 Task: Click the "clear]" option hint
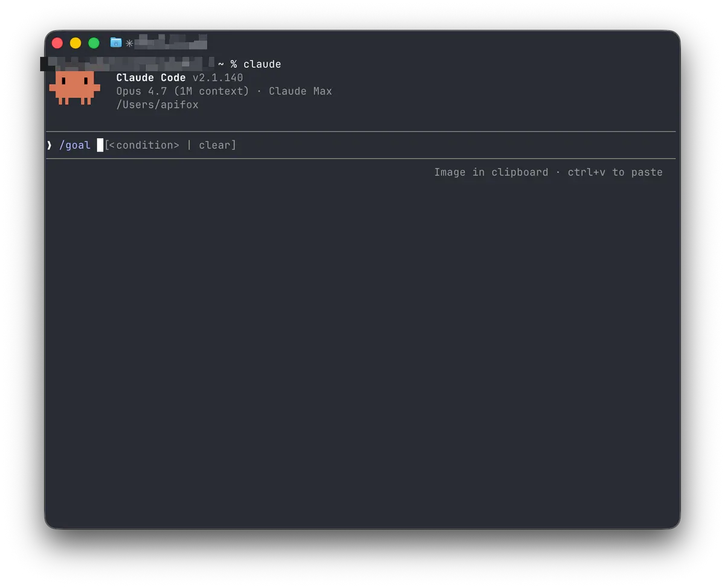217,145
